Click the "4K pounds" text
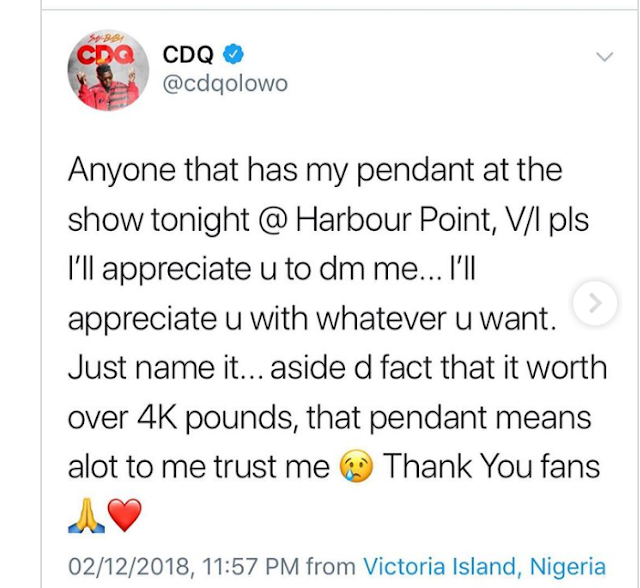 219,418
